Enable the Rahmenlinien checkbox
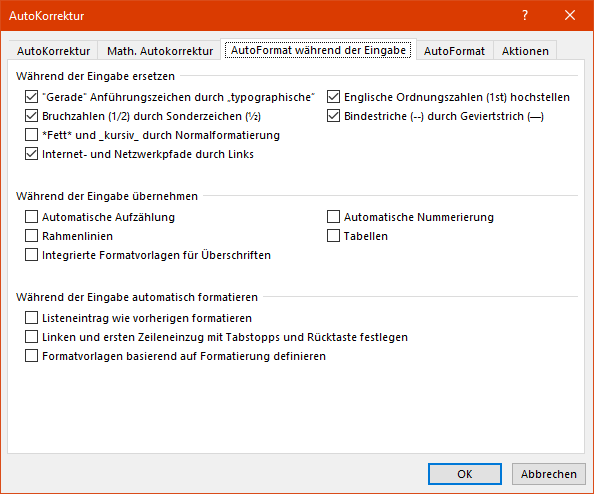This screenshot has height=494, width=594. point(31,236)
